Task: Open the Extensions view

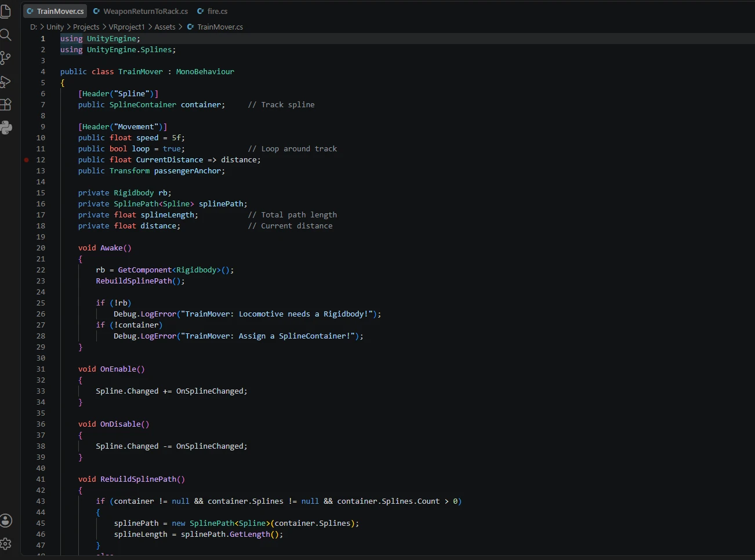Action: [x=6, y=104]
